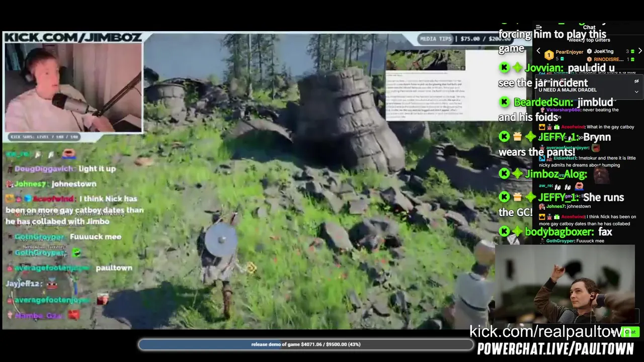Show next weekly top gifters

point(640,51)
